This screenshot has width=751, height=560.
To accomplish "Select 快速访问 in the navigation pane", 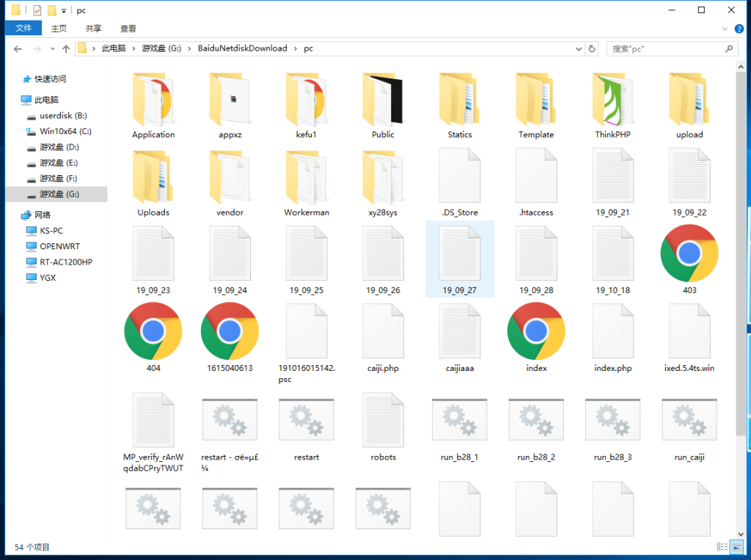I will click(x=51, y=79).
